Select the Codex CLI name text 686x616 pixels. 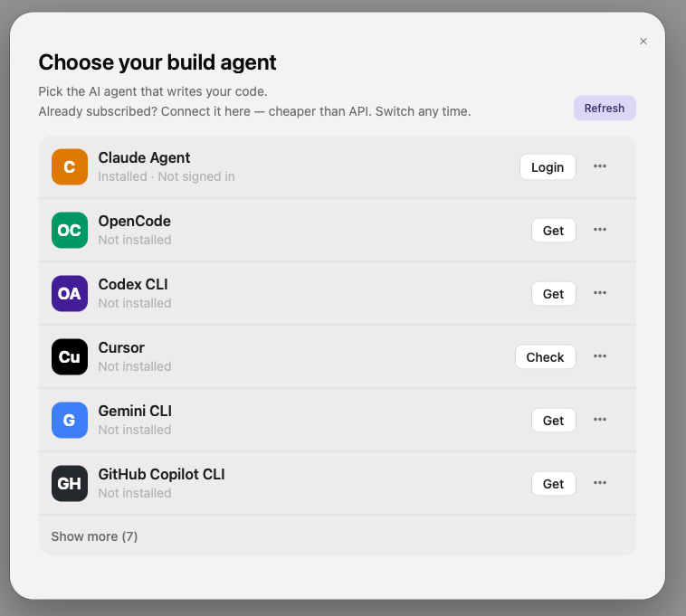coord(133,284)
